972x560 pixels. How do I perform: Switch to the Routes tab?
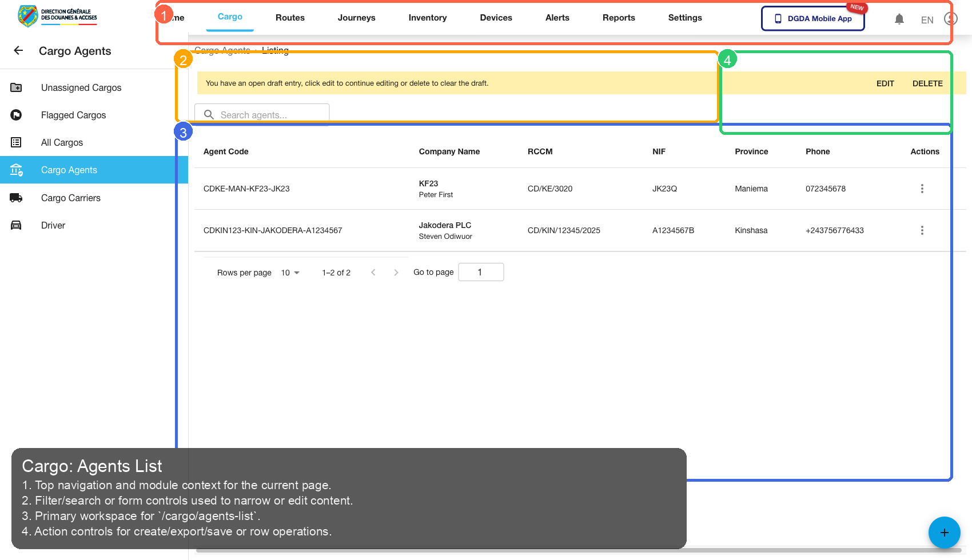pos(290,18)
